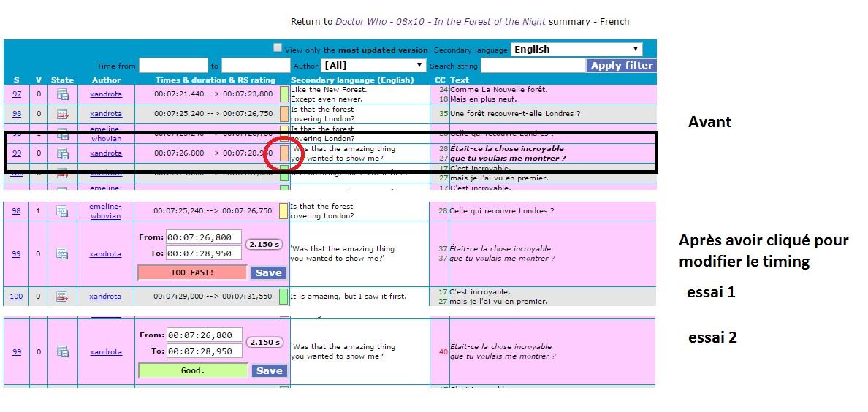
Task: Click the 'Time from' input field
Action: [173, 65]
